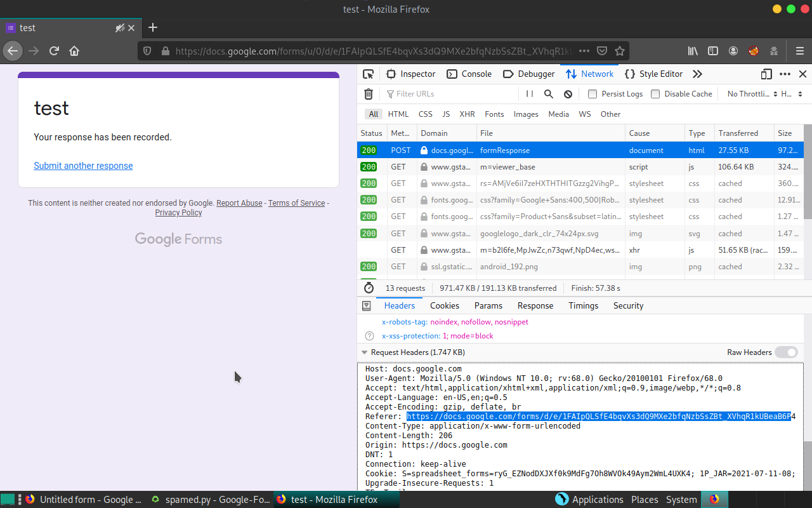Select the XHR network filter tab

(467, 114)
